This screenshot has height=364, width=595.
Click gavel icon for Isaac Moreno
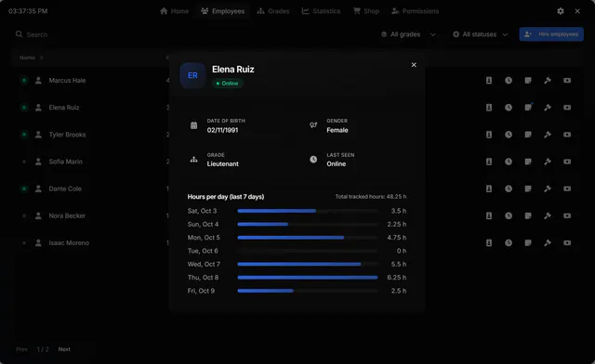click(x=548, y=242)
